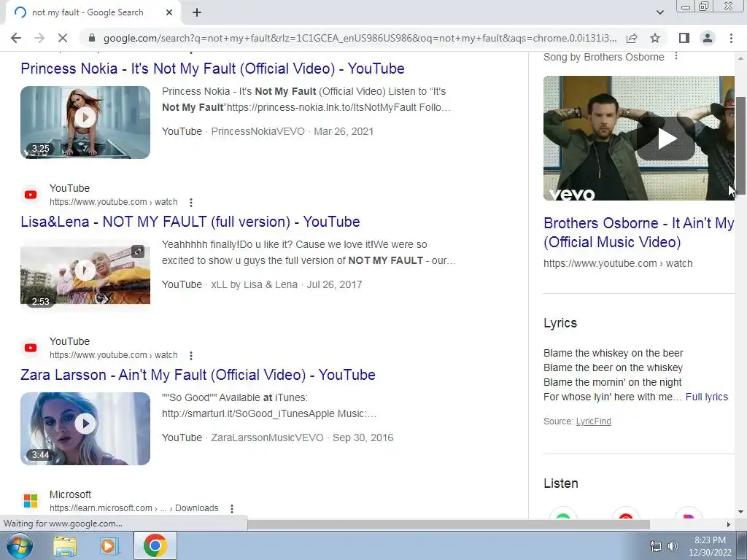Screen dimensions: 747x560
Task: Open the tab search dropdown chevron
Action: [659, 13]
